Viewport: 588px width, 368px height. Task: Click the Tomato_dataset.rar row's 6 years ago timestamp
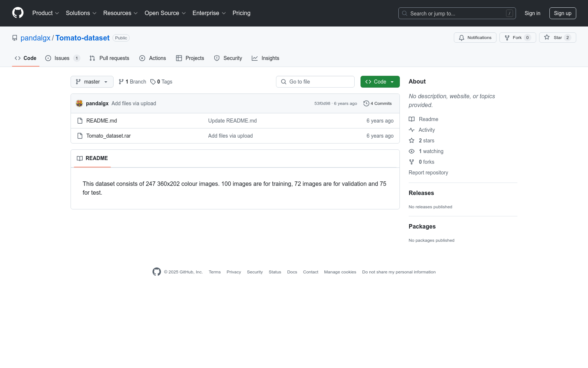point(380,136)
